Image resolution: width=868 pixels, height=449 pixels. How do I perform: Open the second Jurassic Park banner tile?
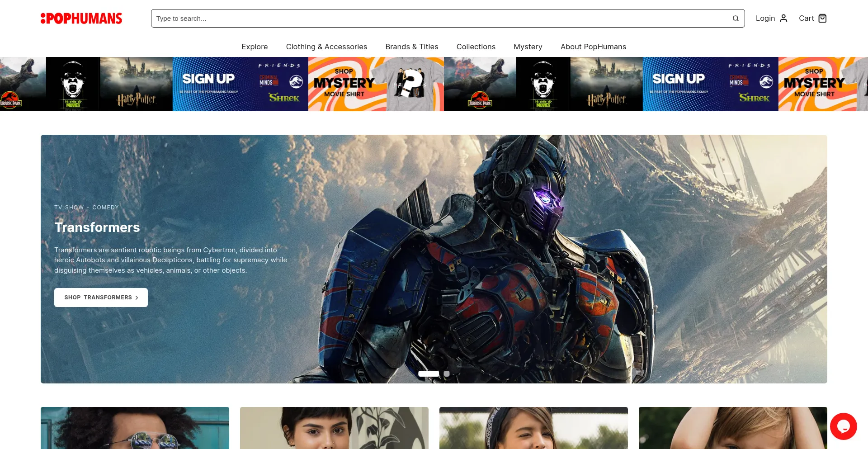(x=480, y=84)
